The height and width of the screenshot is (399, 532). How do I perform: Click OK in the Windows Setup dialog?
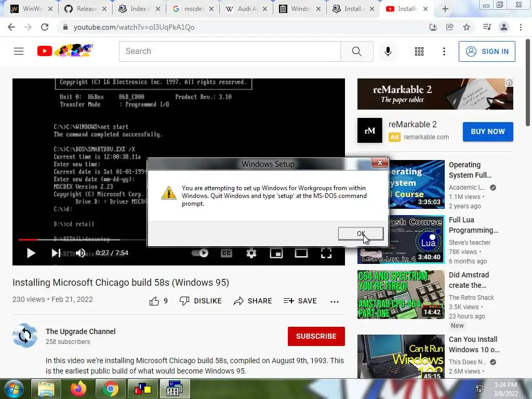(361, 233)
